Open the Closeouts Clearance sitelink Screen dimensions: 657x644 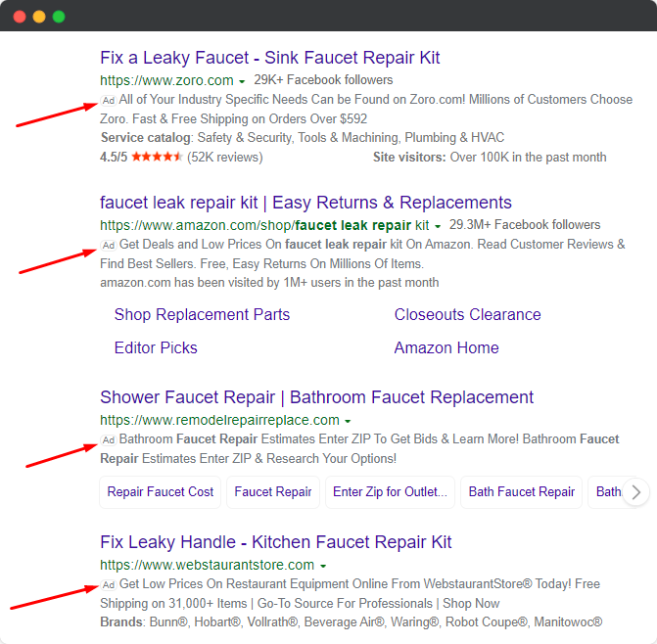(x=468, y=314)
